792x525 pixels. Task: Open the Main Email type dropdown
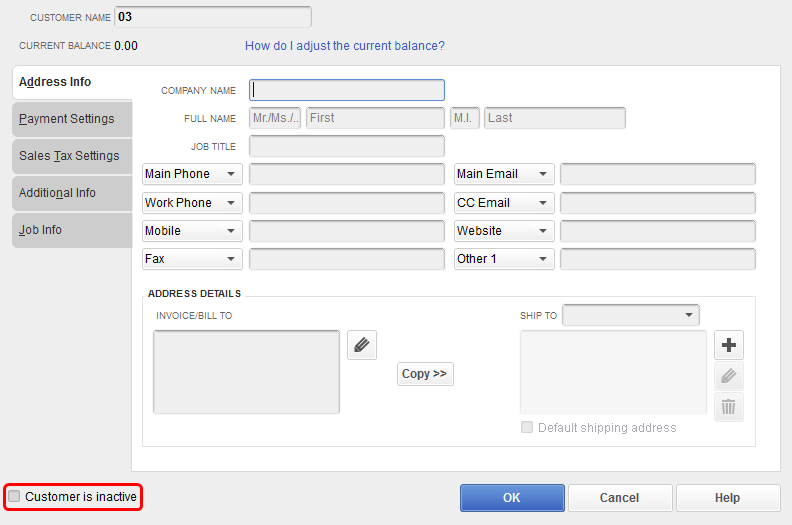504,174
